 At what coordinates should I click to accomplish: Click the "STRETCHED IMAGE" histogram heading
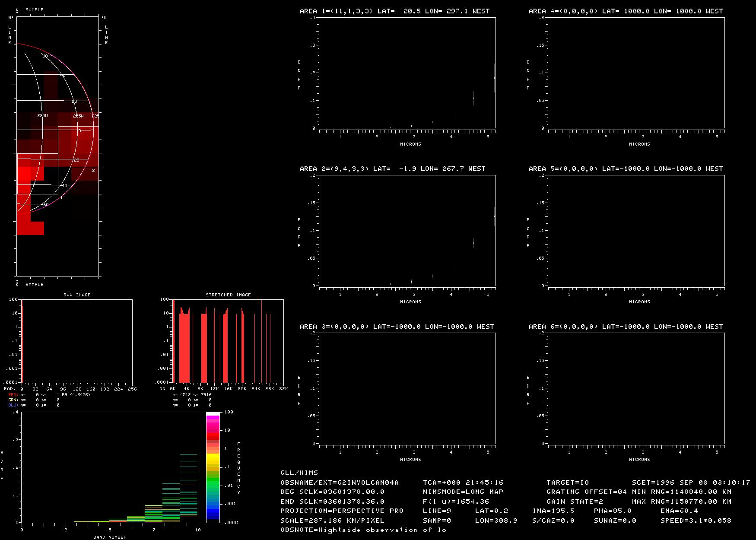point(228,295)
